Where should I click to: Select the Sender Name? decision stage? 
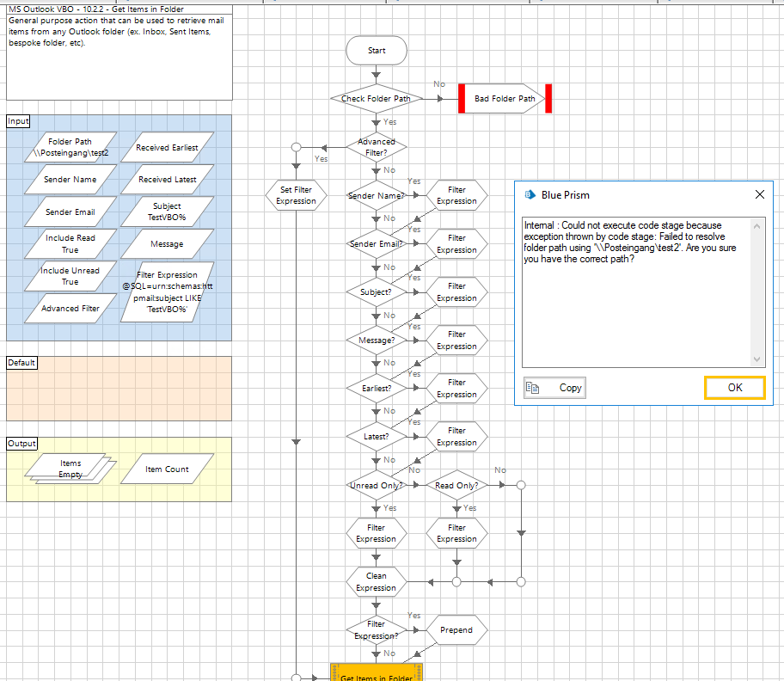(x=377, y=195)
